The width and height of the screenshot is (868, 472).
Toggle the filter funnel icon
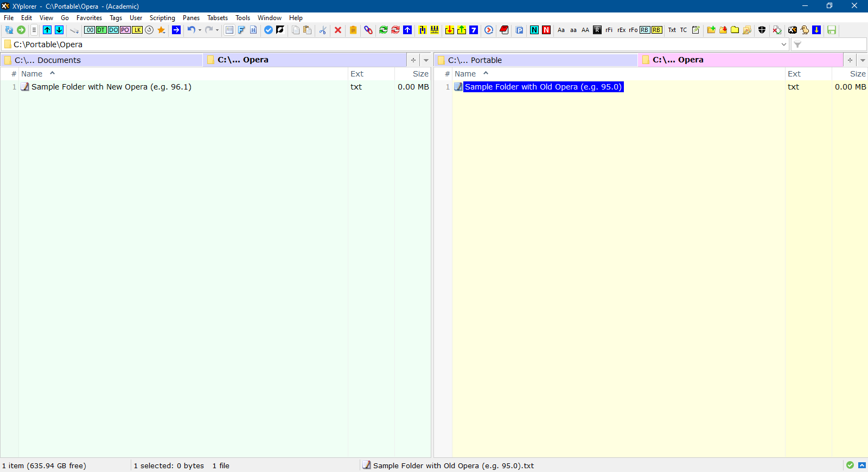click(797, 44)
